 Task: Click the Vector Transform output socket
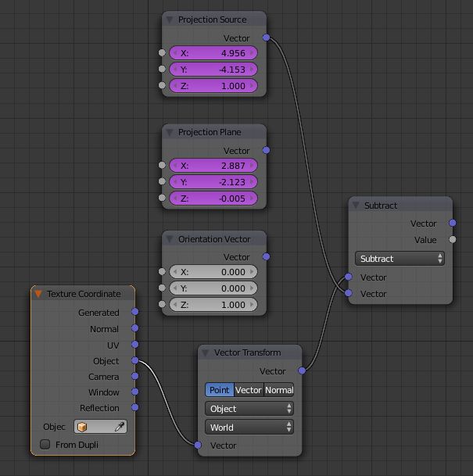pyautogui.click(x=302, y=370)
